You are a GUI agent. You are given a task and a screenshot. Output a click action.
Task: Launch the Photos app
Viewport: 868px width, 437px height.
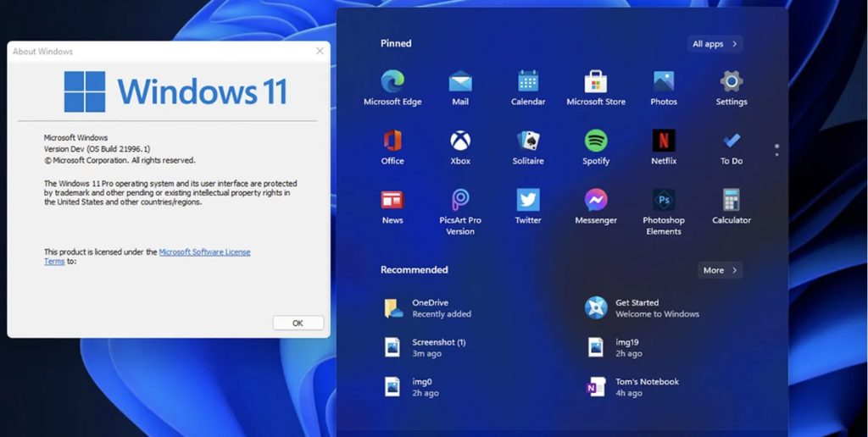coord(664,87)
